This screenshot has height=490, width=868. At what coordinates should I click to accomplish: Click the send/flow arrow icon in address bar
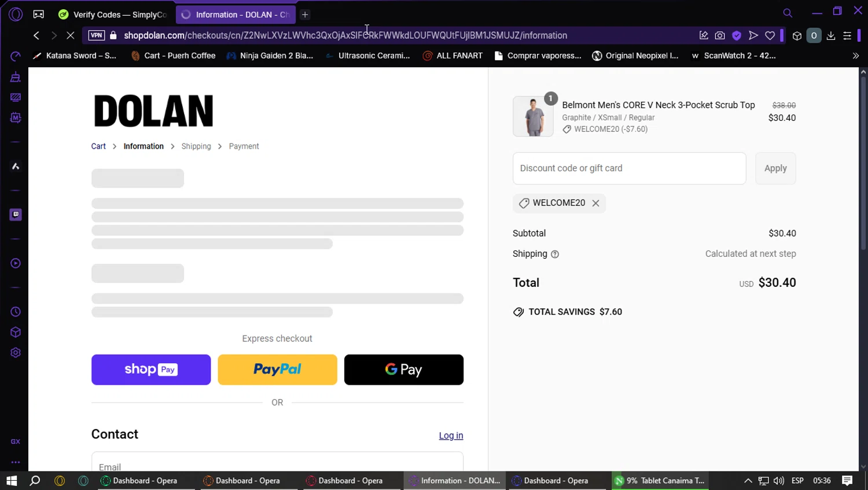pos(753,35)
